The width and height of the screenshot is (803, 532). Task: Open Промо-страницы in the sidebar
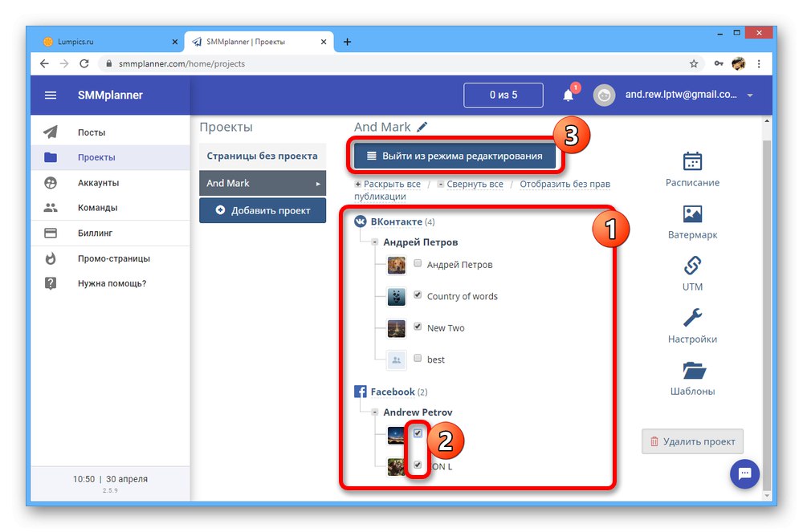coord(110,258)
